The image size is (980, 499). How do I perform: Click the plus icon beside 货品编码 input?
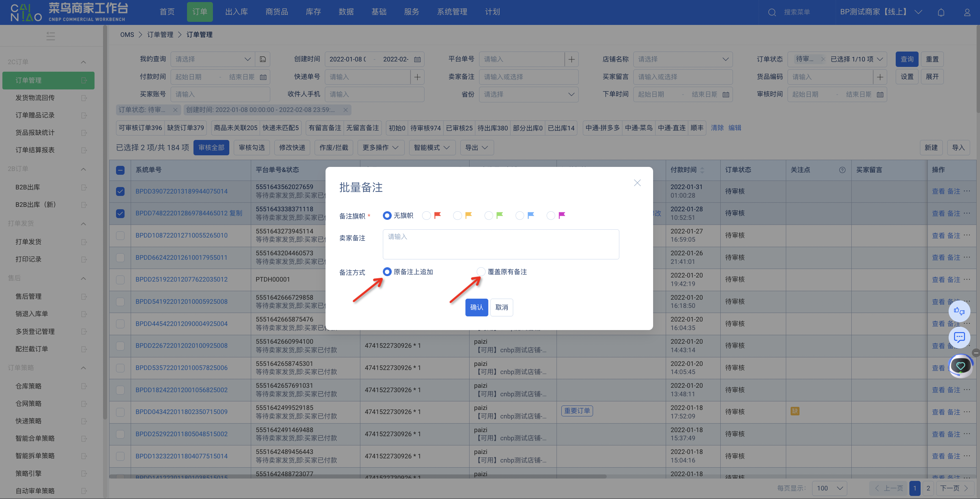tap(880, 77)
